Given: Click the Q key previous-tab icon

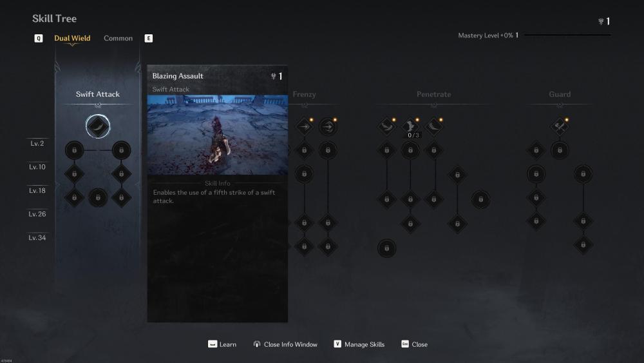Looking at the screenshot, I should coord(38,38).
